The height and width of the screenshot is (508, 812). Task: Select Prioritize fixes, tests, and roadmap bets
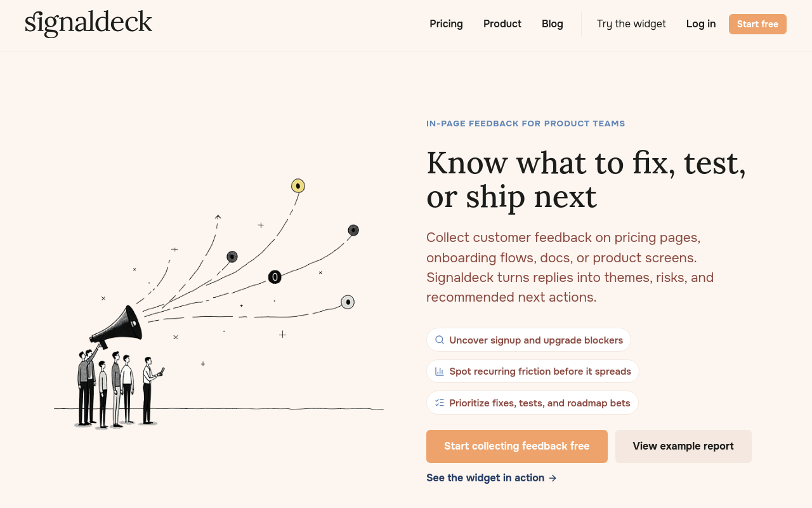532,403
